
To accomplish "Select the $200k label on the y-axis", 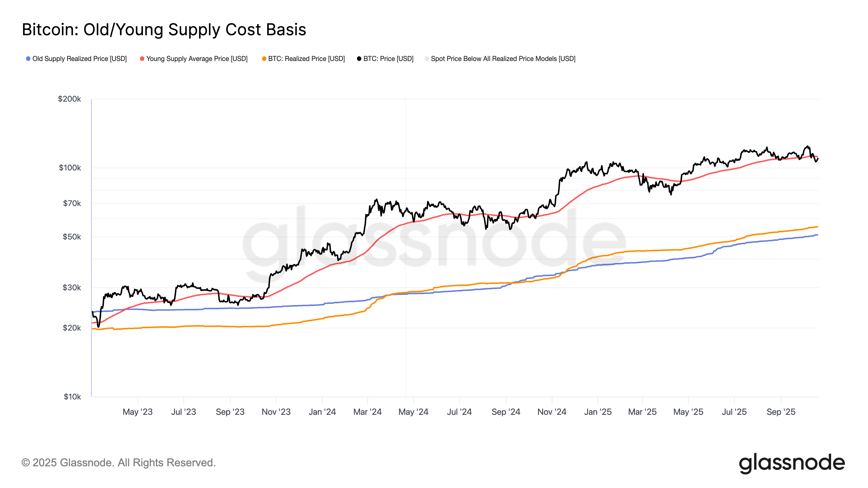I will (69, 99).
